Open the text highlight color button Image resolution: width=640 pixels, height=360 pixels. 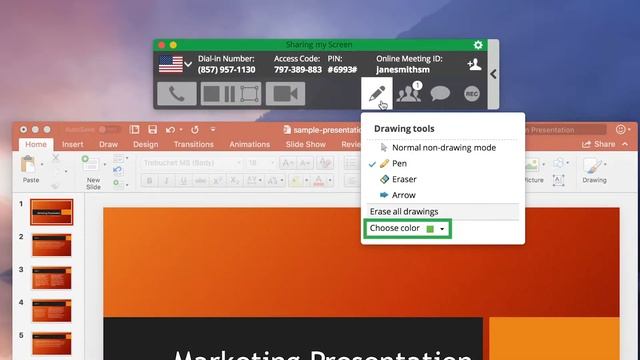(x=295, y=180)
